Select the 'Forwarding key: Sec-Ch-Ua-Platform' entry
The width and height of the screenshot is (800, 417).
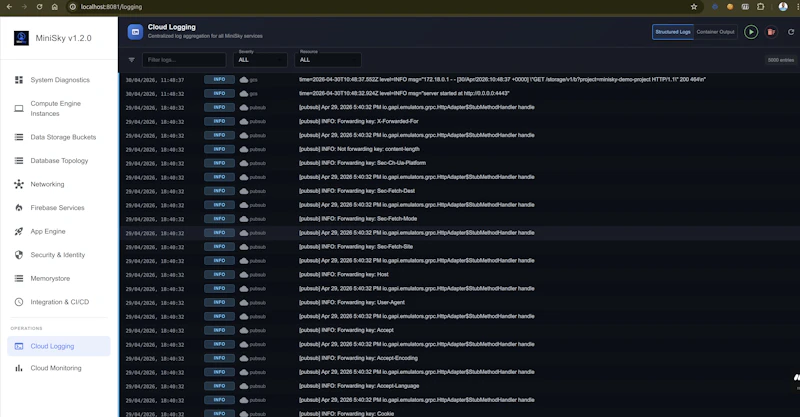click(362, 163)
